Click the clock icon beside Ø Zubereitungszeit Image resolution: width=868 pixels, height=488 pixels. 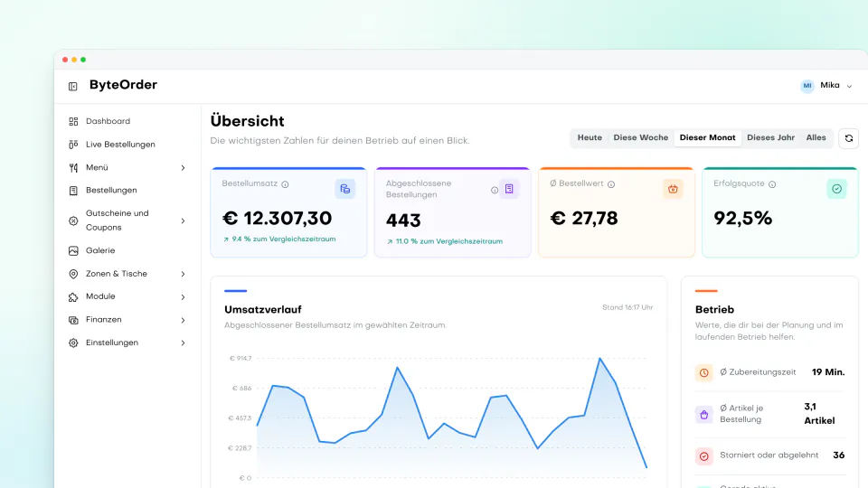704,373
